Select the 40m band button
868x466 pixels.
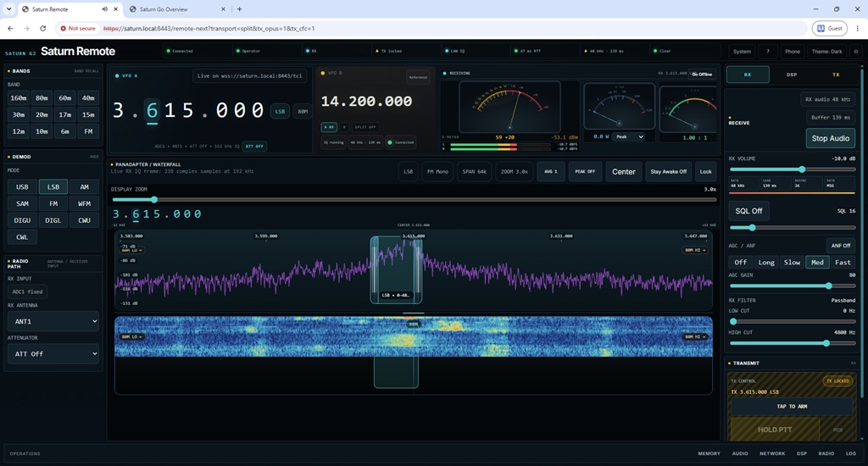click(x=88, y=98)
